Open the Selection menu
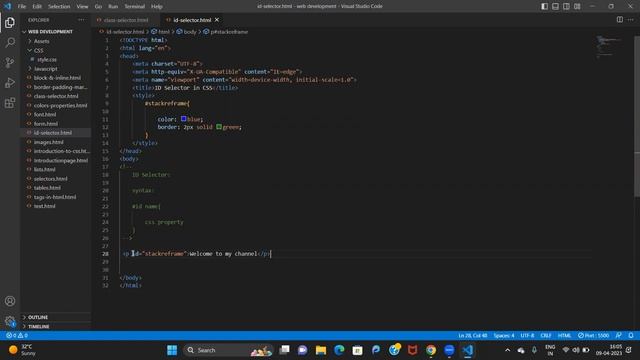 (59, 7)
